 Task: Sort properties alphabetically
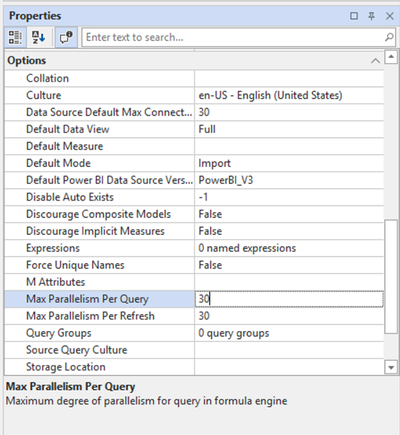point(38,37)
